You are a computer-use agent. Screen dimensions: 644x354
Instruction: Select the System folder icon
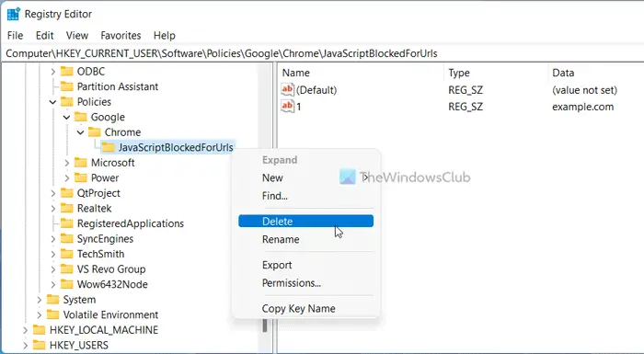coord(52,300)
